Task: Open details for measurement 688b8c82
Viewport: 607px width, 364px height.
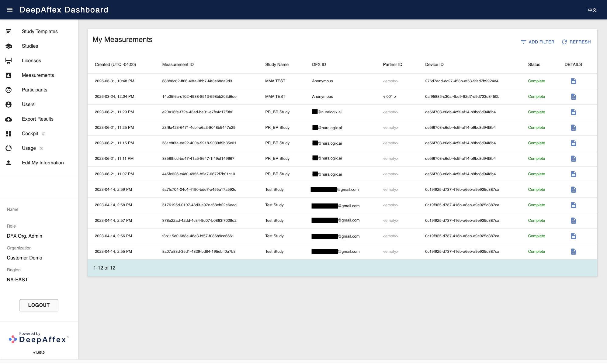Action: pyautogui.click(x=573, y=81)
